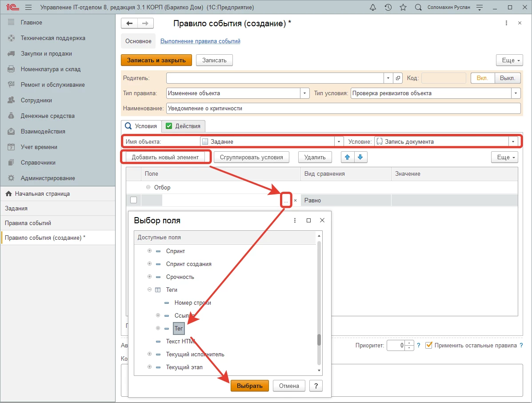
Task: Switch to the Задания open page
Action: click(x=58, y=209)
